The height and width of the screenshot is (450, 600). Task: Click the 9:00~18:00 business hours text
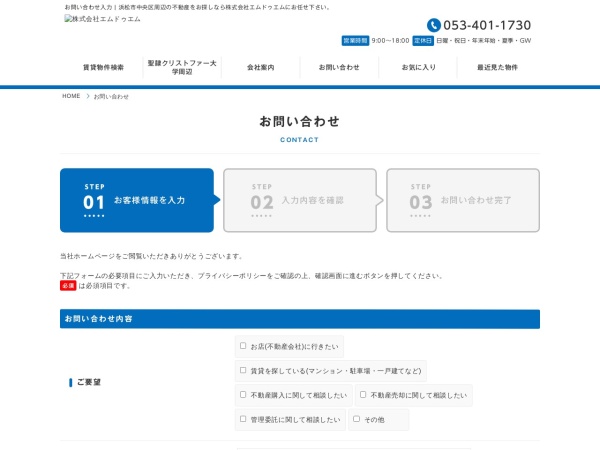[x=390, y=41]
